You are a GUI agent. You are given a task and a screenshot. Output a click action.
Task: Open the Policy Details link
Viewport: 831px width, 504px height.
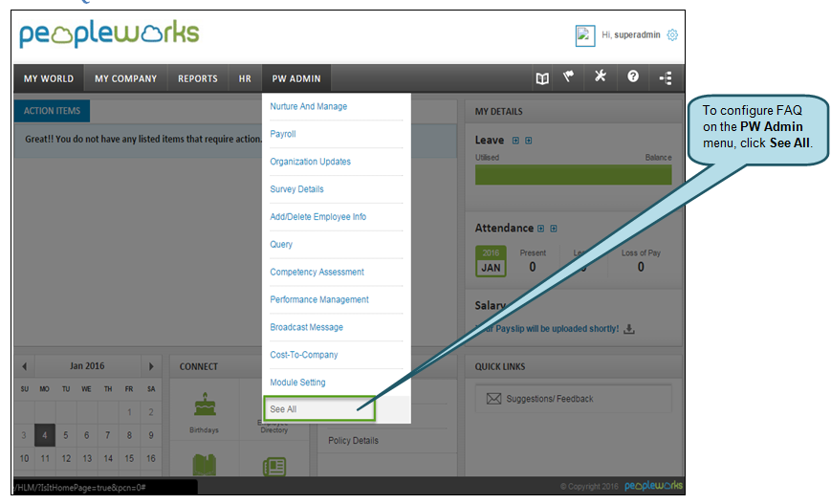click(353, 441)
